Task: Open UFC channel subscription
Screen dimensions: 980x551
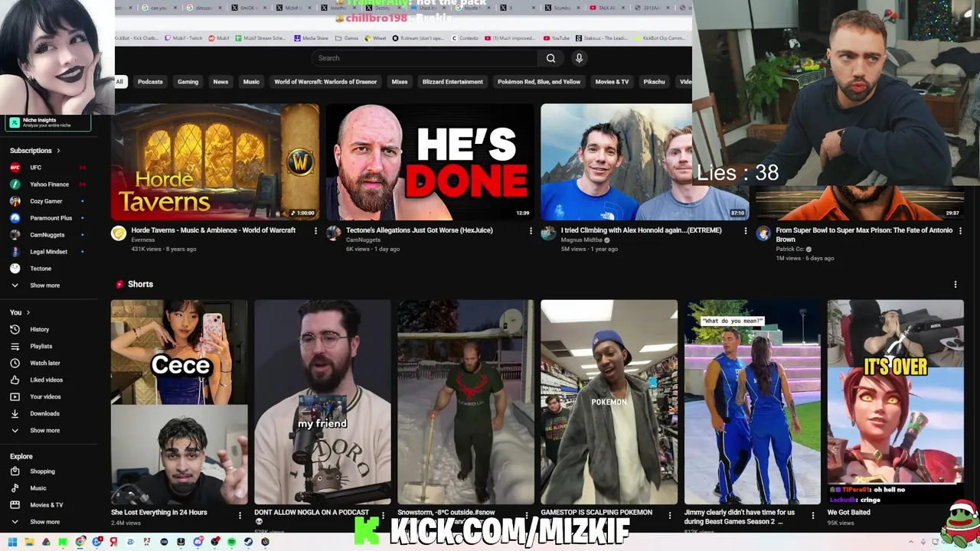Action: [36, 168]
